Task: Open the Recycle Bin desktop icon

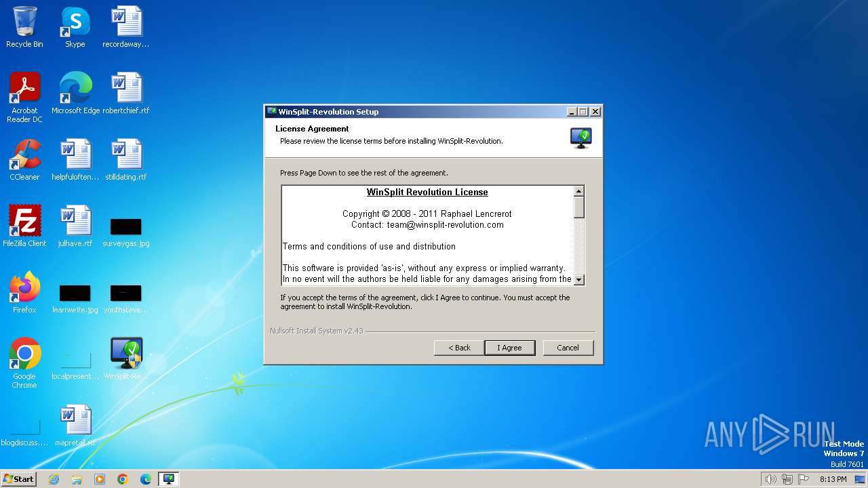Action: click(x=24, y=27)
